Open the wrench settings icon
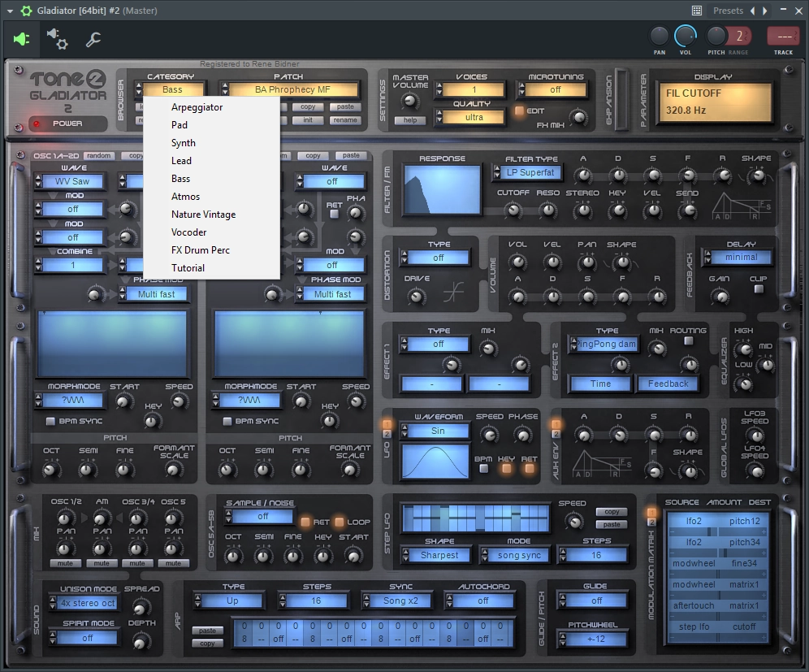 click(93, 39)
